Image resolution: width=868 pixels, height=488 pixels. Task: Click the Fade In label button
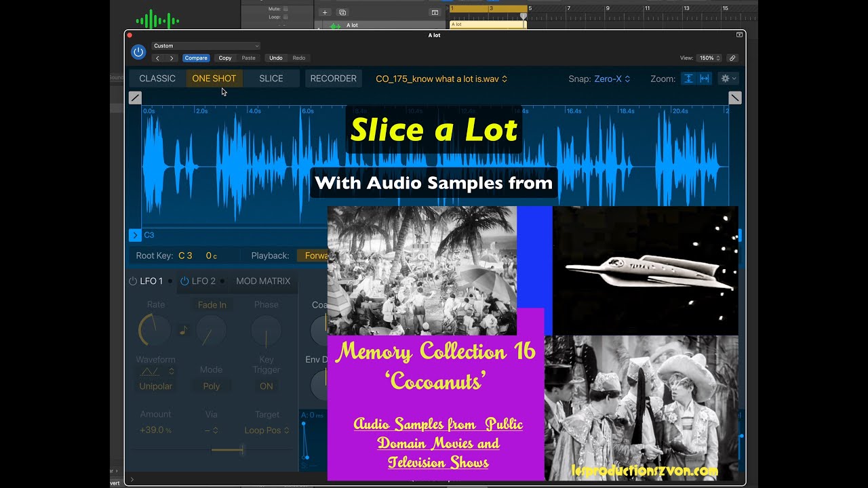212,305
